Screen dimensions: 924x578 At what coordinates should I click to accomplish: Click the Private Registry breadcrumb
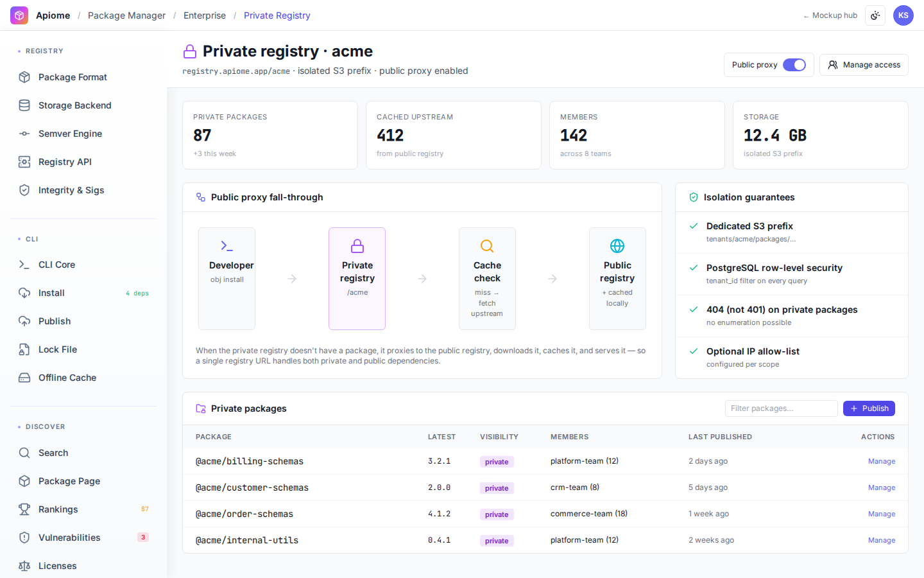click(x=277, y=15)
